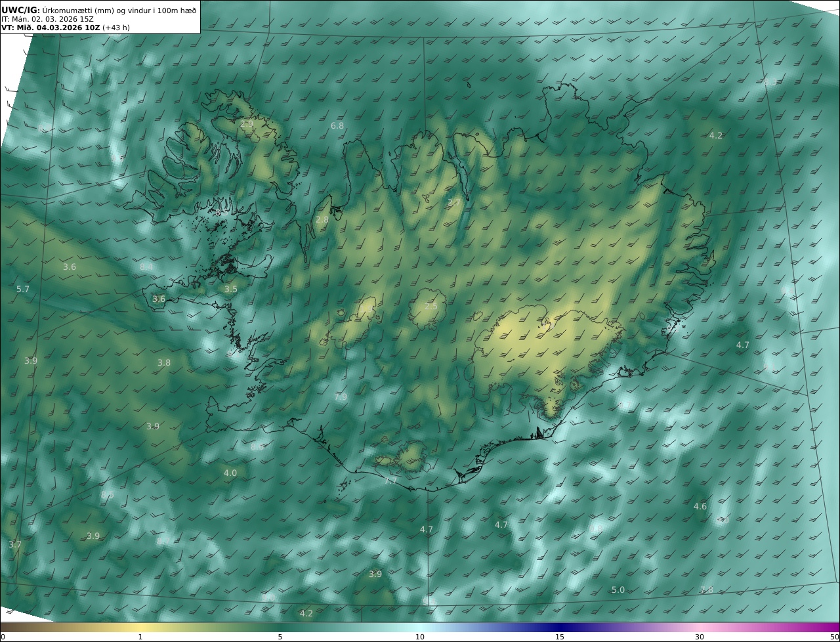Image resolution: width=840 pixels, height=642 pixels.
Task: Click the 4.0 value label
Action: 230,473
